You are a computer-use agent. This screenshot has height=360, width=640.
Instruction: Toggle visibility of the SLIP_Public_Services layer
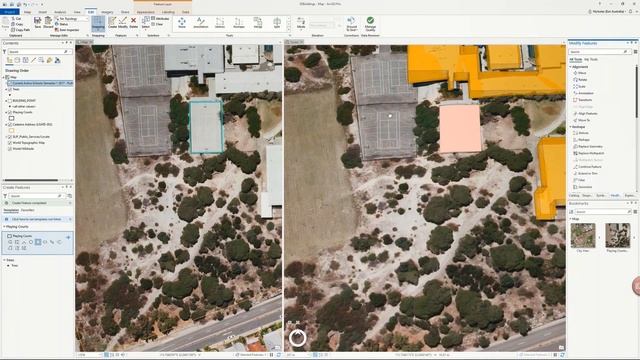click(10, 137)
